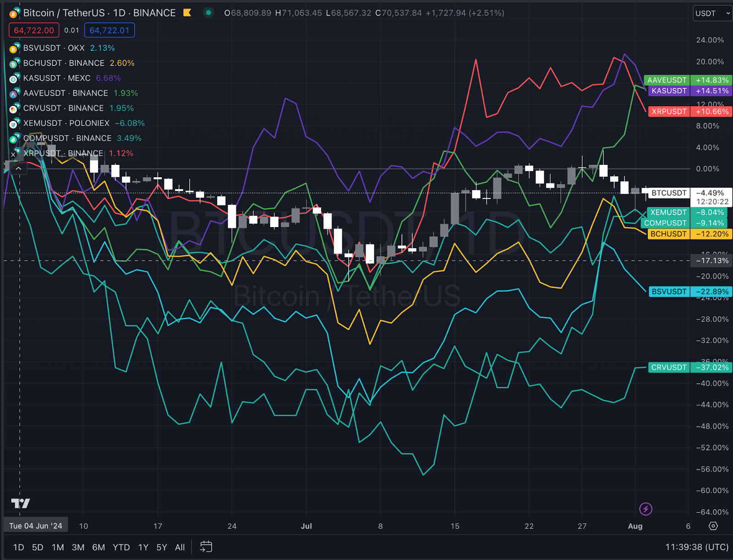Select the 1Y time range
The width and height of the screenshot is (733, 560).
tap(143, 547)
